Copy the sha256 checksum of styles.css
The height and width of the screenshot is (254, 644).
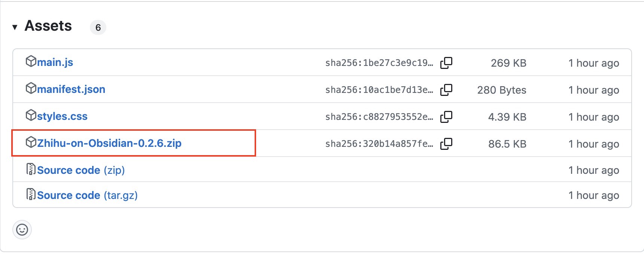click(447, 117)
